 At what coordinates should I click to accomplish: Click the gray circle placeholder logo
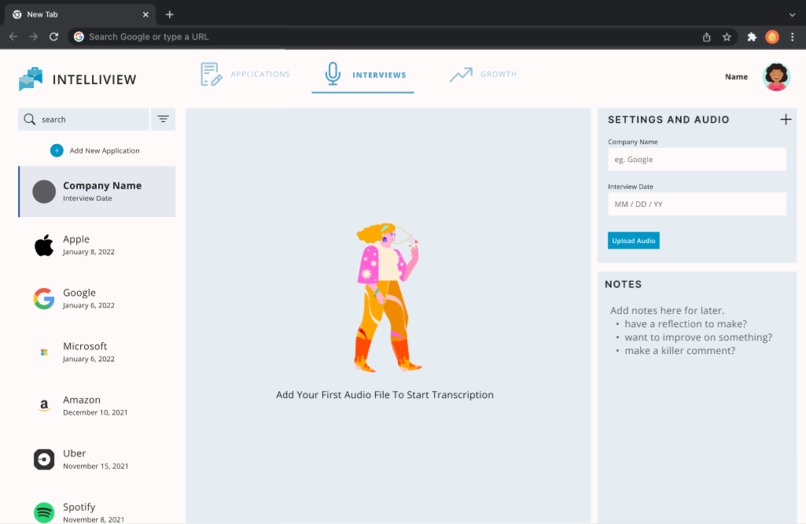tap(44, 191)
